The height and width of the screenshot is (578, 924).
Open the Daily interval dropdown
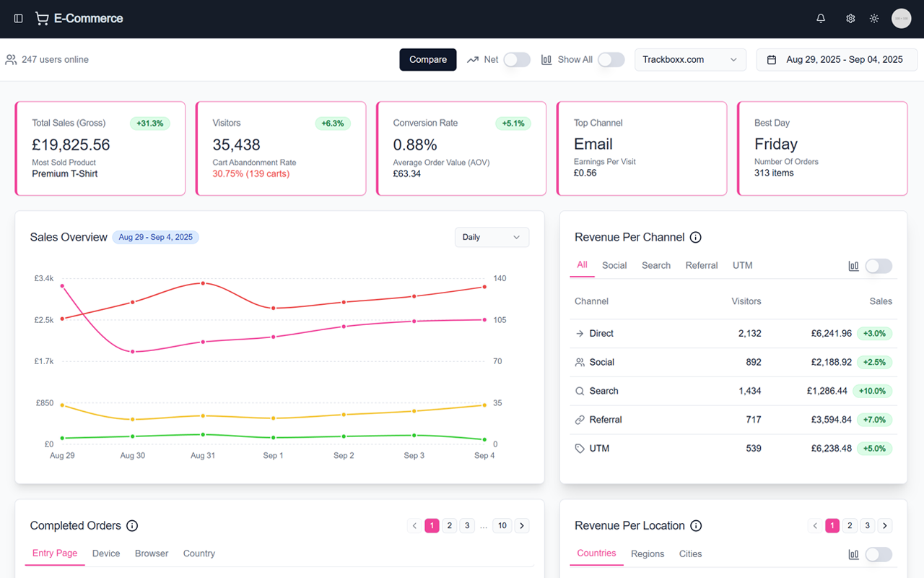tap(492, 237)
